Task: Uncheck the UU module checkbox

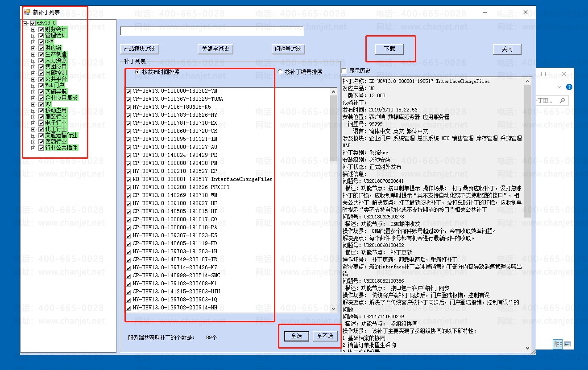Action: (41, 104)
